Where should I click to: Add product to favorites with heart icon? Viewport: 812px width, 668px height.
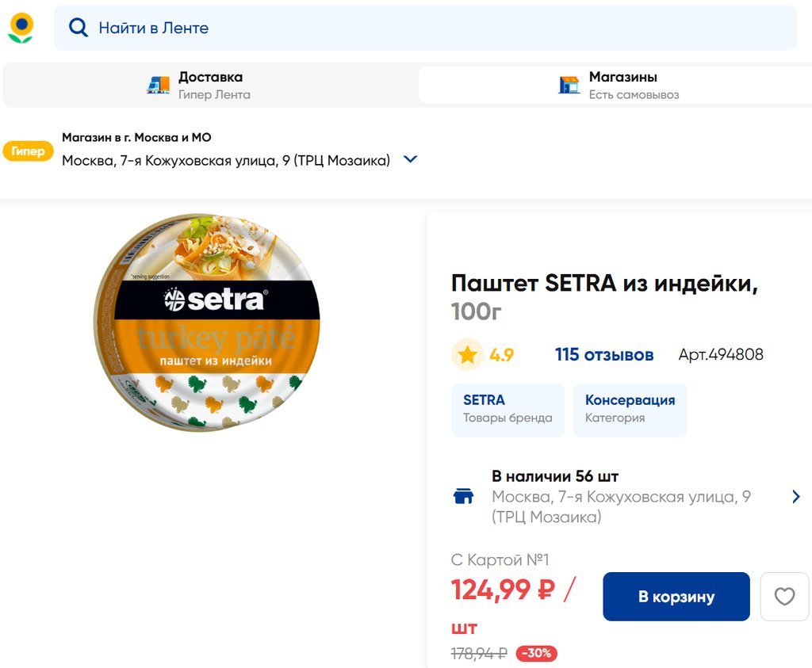784,596
